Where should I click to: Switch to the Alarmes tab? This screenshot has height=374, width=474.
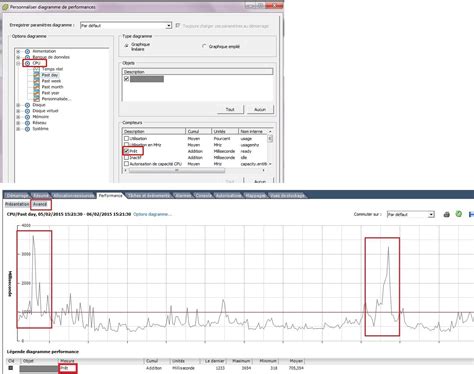tap(183, 196)
